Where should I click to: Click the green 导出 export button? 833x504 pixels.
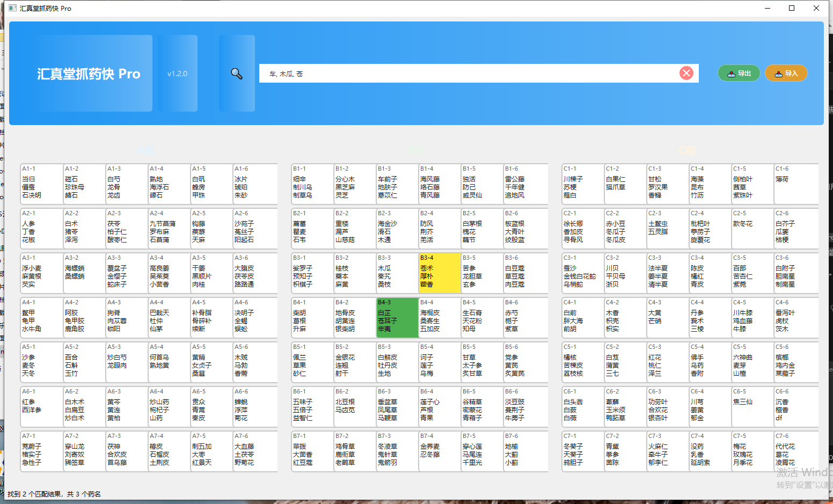click(x=739, y=74)
